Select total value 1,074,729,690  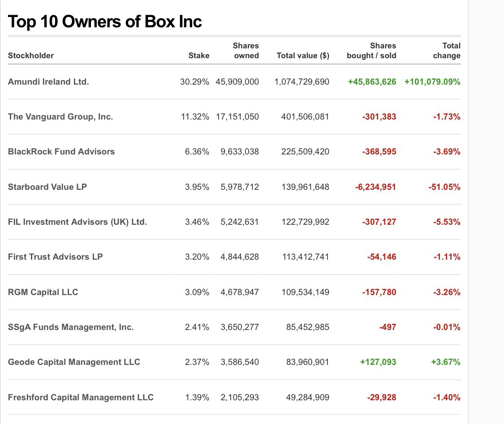click(302, 82)
